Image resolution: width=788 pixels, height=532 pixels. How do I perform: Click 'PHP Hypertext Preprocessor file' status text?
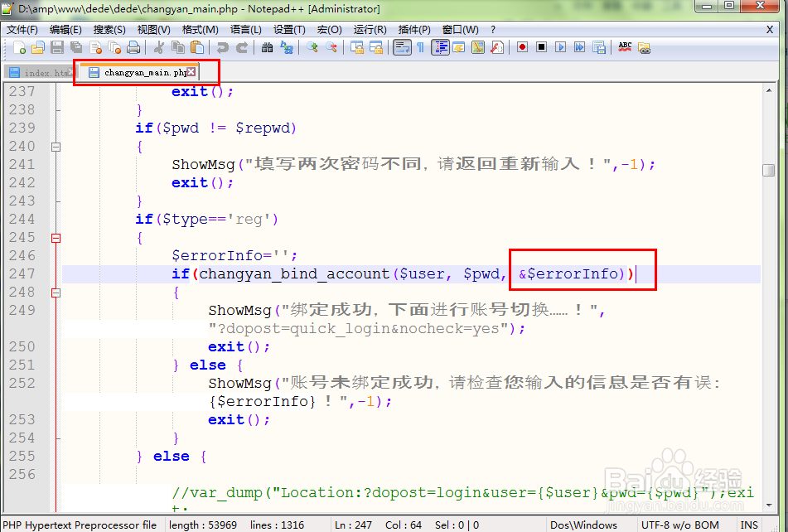pos(80,525)
